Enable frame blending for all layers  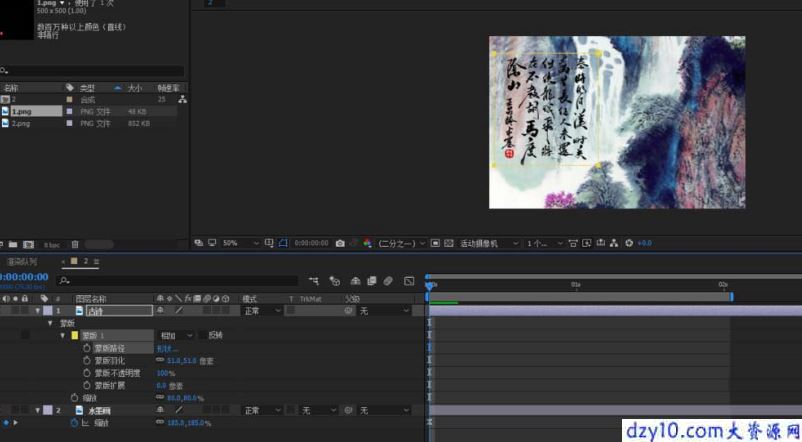coord(372,280)
